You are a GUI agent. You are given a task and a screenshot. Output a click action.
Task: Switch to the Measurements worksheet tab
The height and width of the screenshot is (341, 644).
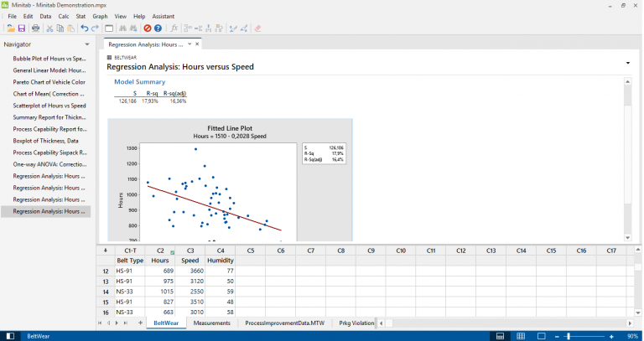click(x=212, y=323)
